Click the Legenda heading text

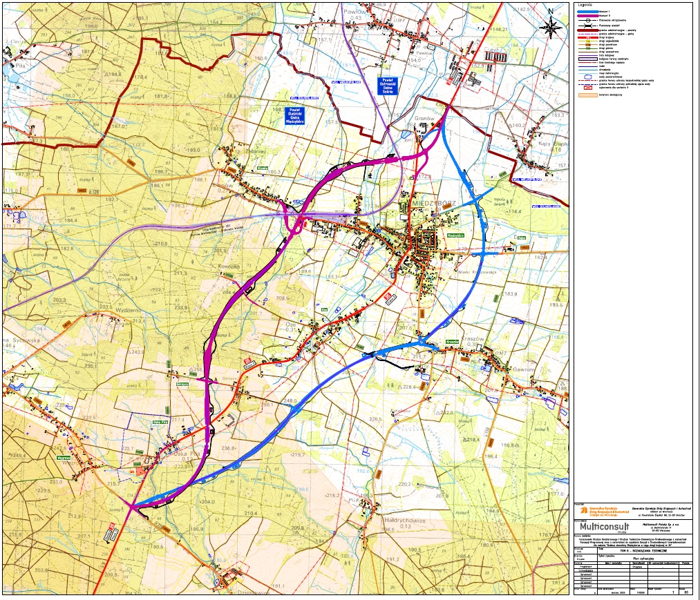click(x=584, y=6)
